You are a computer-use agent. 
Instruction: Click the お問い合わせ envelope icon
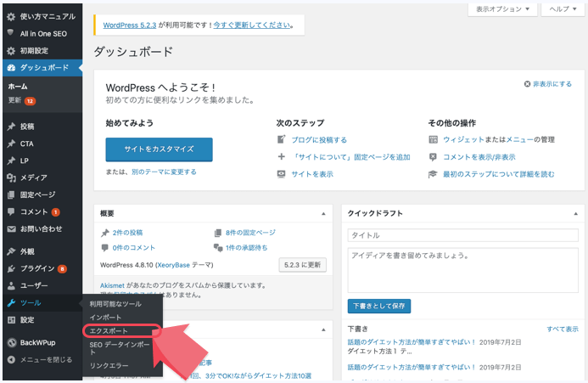click(x=11, y=228)
